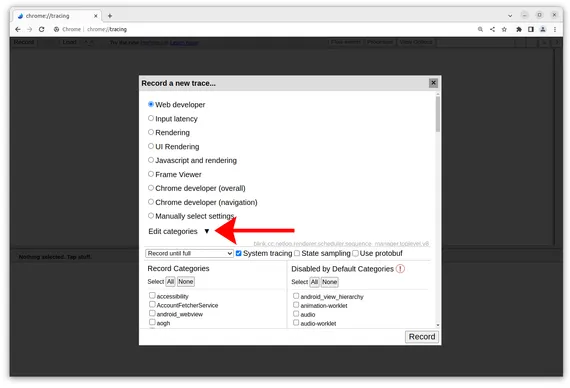
Task: Click the Disabled by Default warning icon
Action: click(400, 269)
